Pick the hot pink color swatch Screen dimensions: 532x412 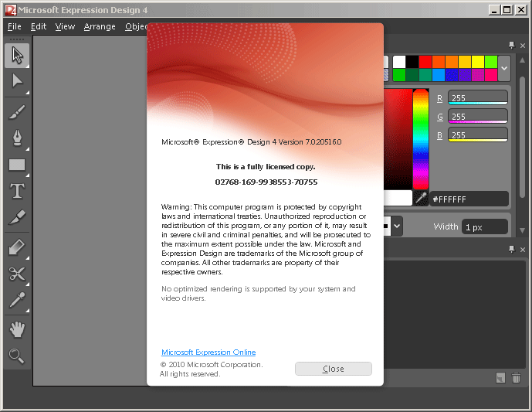pos(491,75)
